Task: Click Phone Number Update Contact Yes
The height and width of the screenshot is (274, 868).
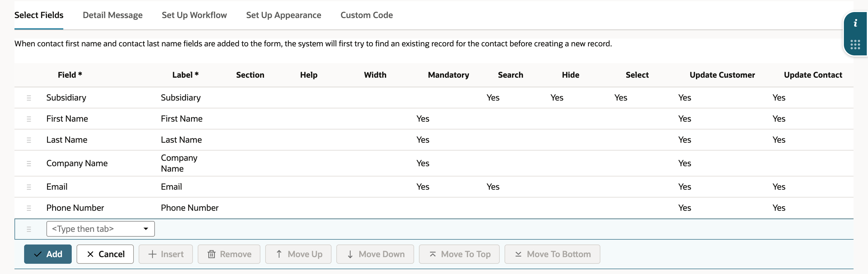Action: (779, 208)
